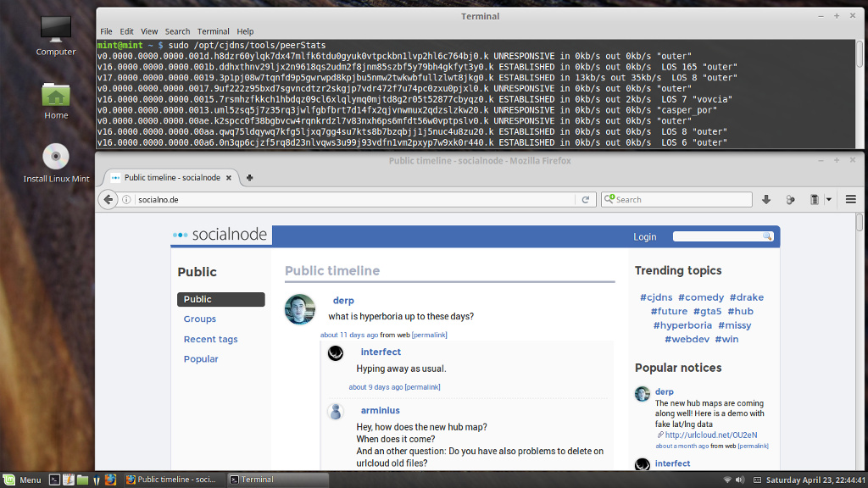Open the Firefox sync/share bubbles icon

790,200
